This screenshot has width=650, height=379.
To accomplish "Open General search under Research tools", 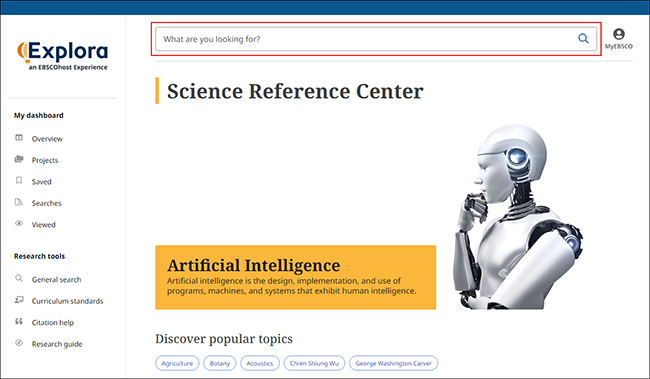I will click(56, 280).
